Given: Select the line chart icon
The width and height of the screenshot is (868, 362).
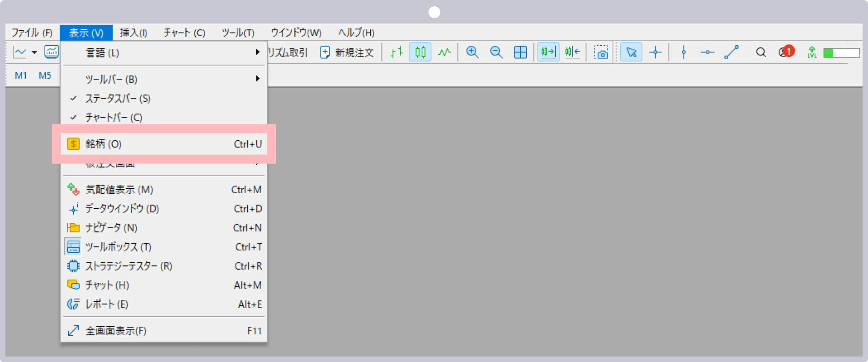Looking at the screenshot, I should pyautogui.click(x=444, y=52).
